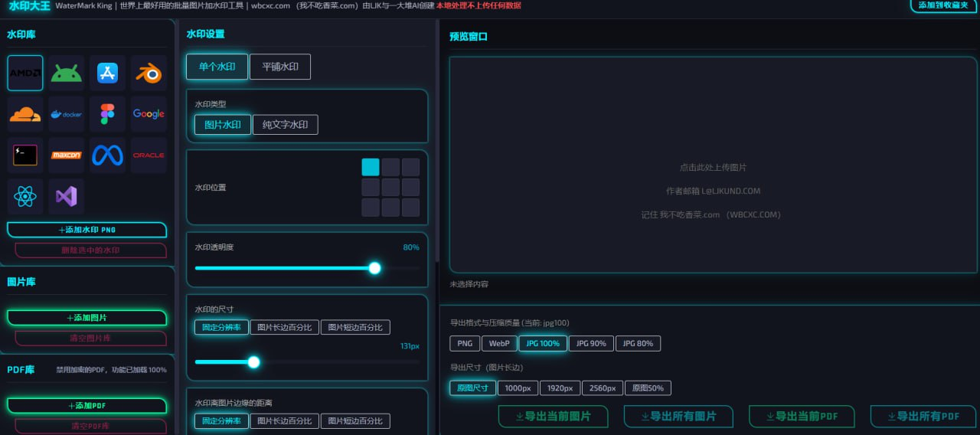Set watermark position to center cell
The height and width of the screenshot is (435, 980).
pyautogui.click(x=390, y=188)
